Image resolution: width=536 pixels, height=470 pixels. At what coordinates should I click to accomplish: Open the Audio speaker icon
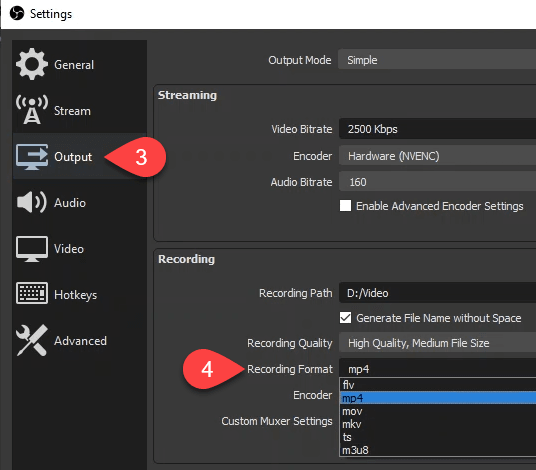32,202
